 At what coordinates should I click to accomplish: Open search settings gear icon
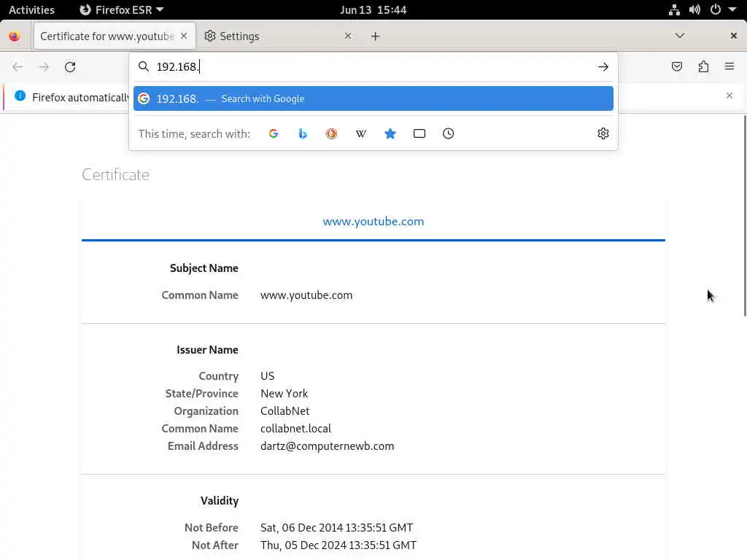click(603, 134)
